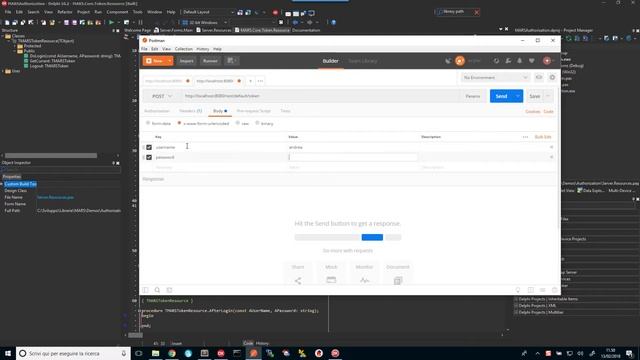Viewport: 640px width, 360px height.
Task: Open the Cookies link
Action: [533, 111]
